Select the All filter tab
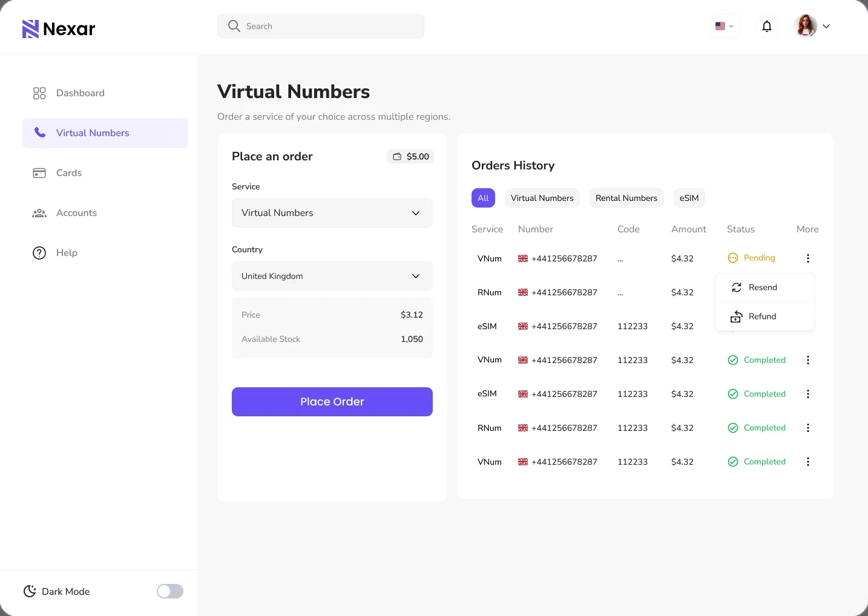This screenshot has height=616, width=868. click(x=483, y=198)
